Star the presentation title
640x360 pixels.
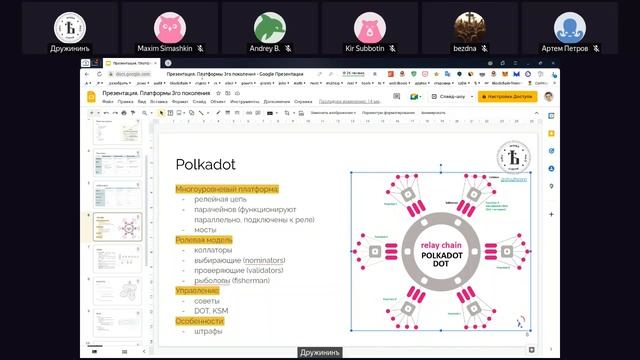coord(218,93)
